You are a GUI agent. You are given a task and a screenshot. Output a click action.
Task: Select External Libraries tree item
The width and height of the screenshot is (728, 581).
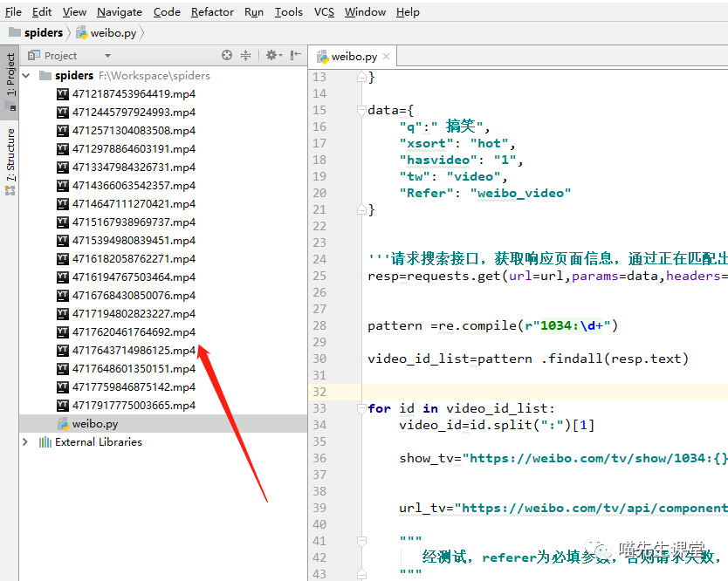point(99,441)
